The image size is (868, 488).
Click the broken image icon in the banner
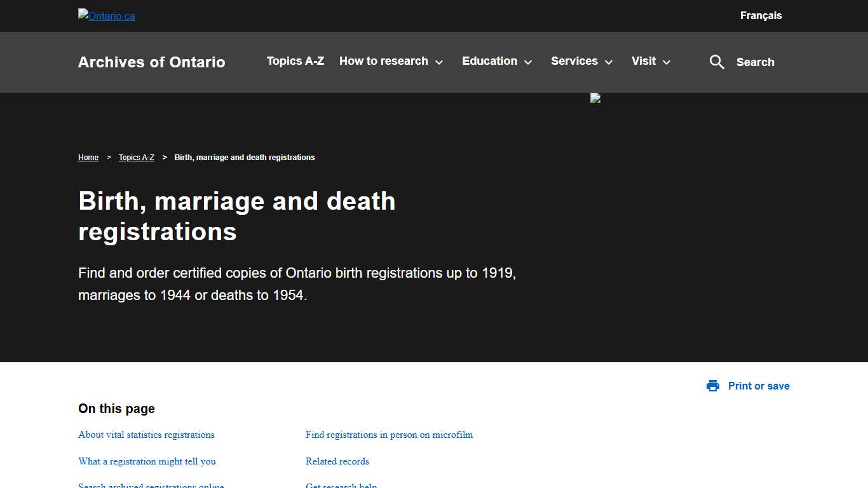pos(595,98)
